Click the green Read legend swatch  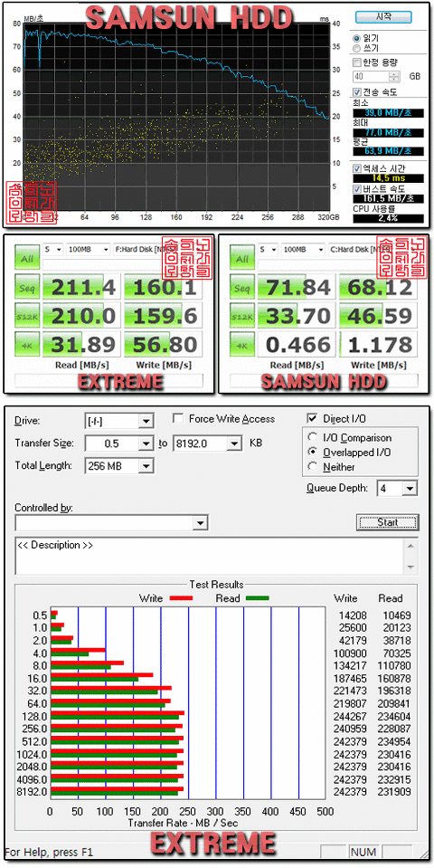[256, 598]
